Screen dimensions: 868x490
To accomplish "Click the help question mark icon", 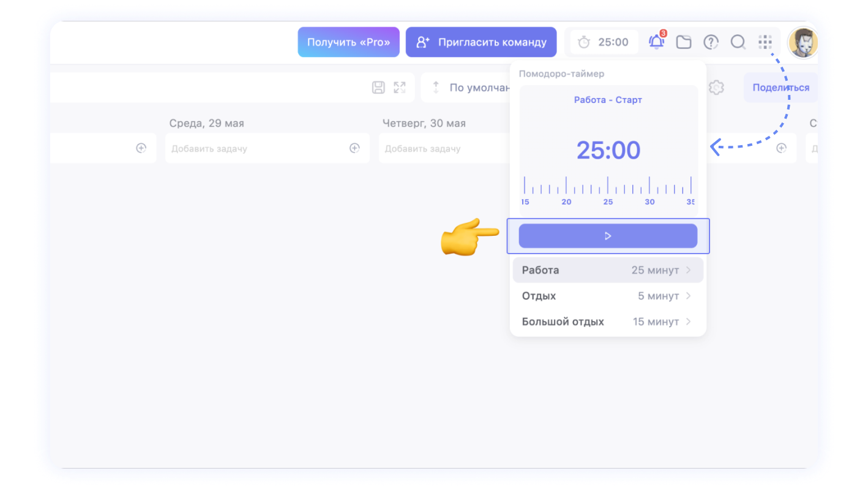I will pyautogui.click(x=710, y=42).
